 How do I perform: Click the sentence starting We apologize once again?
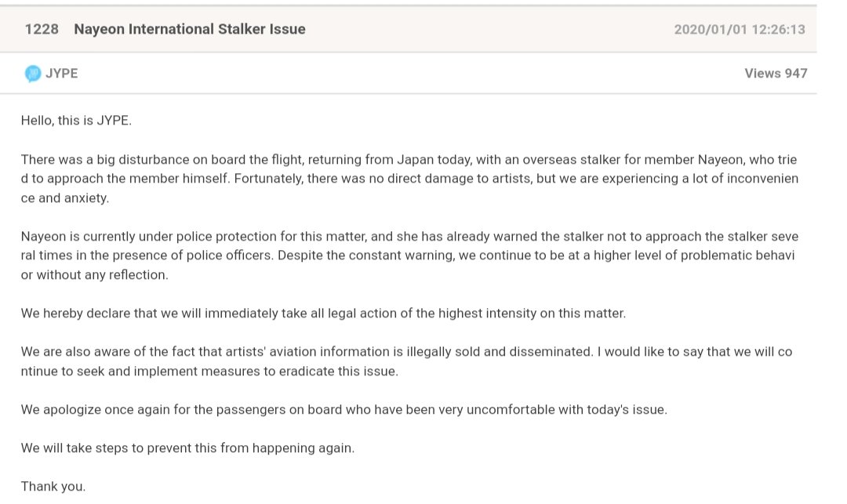344,410
